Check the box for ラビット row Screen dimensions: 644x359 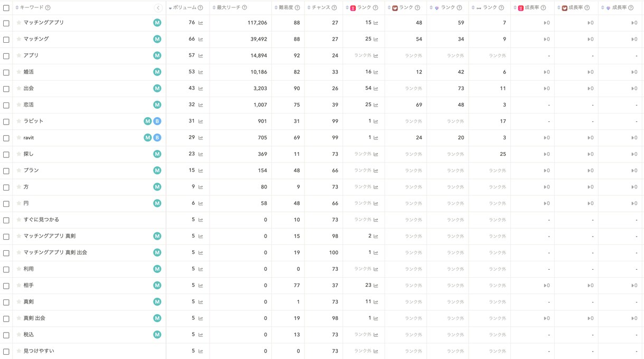(6, 121)
